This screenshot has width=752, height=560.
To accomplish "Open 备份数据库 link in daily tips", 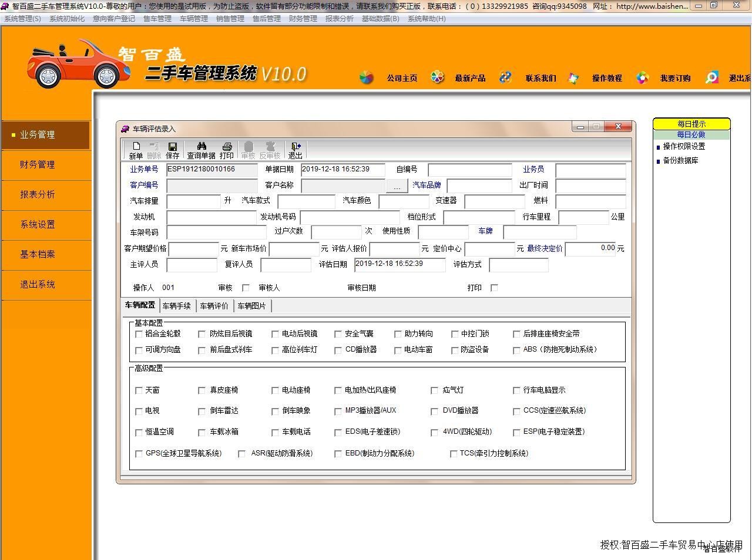I will point(680,160).
